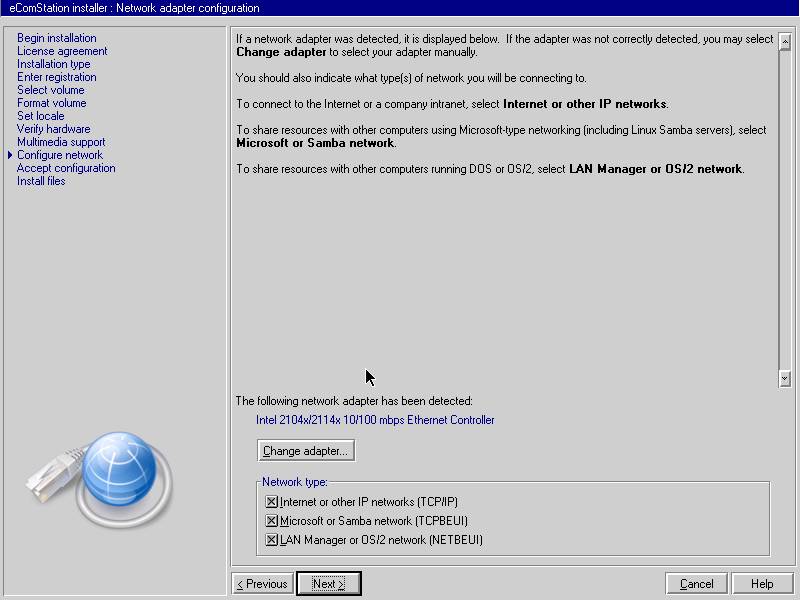Disable LAN Manager or OS/2 network (NETBEUI)
800x600 pixels.
point(271,540)
